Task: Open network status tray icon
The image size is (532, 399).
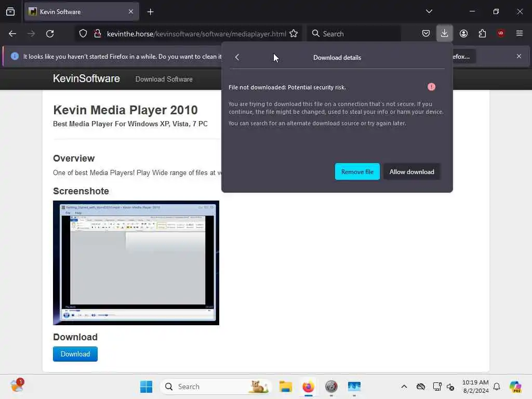Action: 437,387
